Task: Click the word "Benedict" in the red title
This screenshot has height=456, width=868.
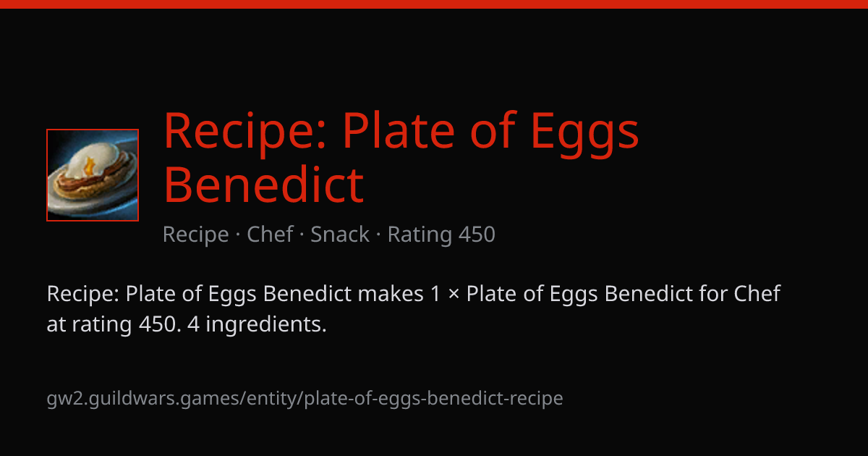Action: 264,184
